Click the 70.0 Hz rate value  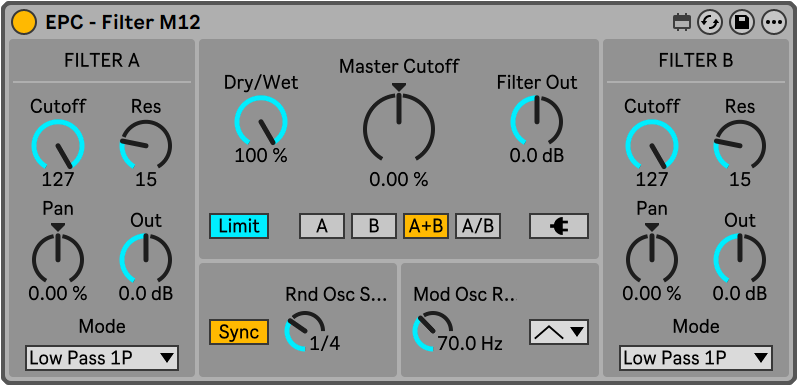click(x=470, y=344)
